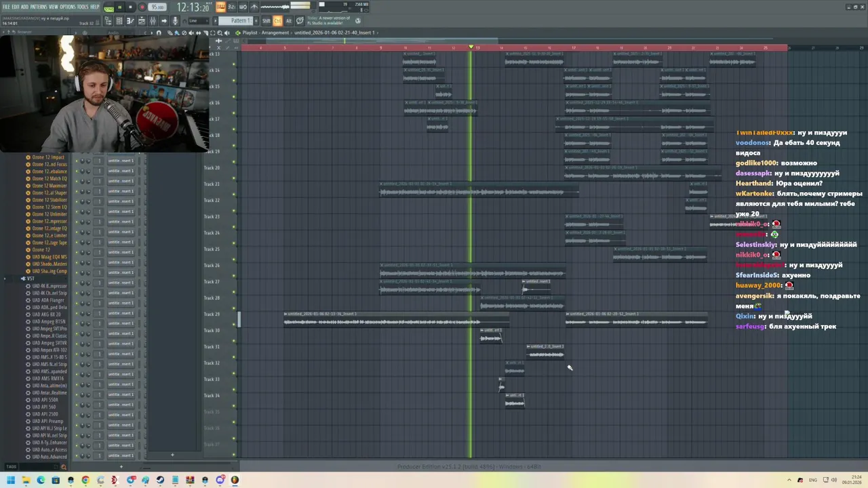
Task: Click Playlist - Arrangement breadcrumb
Action: point(266,33)
